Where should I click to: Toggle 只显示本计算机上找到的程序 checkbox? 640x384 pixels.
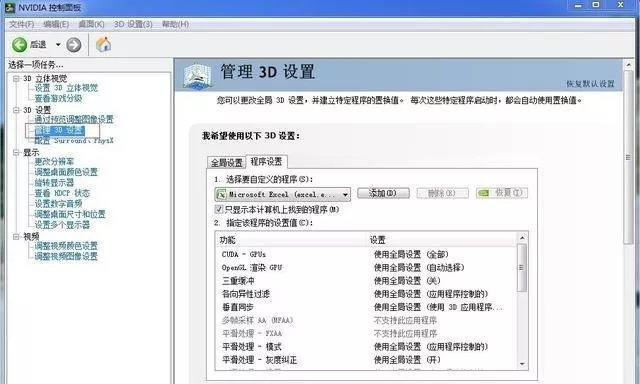coord(219,209)
